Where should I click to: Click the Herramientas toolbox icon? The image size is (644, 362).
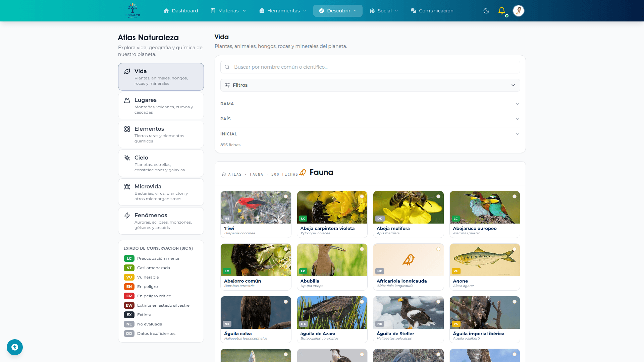pyautogui.click(x=262, y=11)
